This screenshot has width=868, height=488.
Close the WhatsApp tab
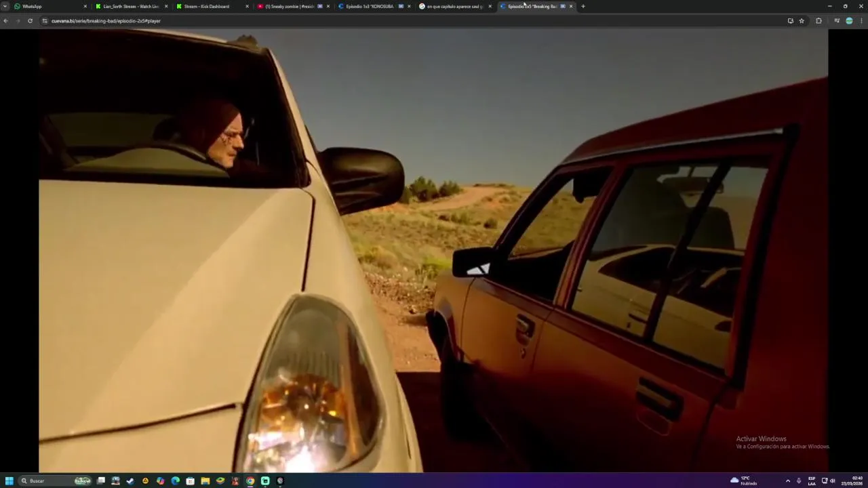(85, 6)
